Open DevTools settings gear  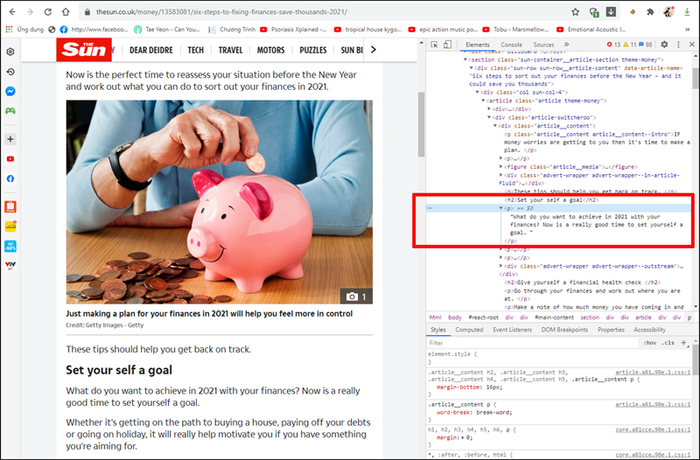[x=664, y=44]
